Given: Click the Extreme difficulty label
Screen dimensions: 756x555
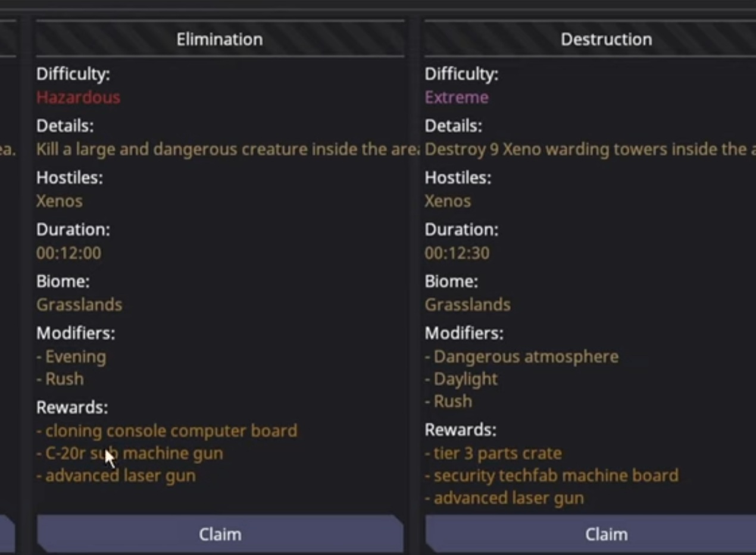Looking at the screenshot, I should pyautogui.click(x=457, y=97).
